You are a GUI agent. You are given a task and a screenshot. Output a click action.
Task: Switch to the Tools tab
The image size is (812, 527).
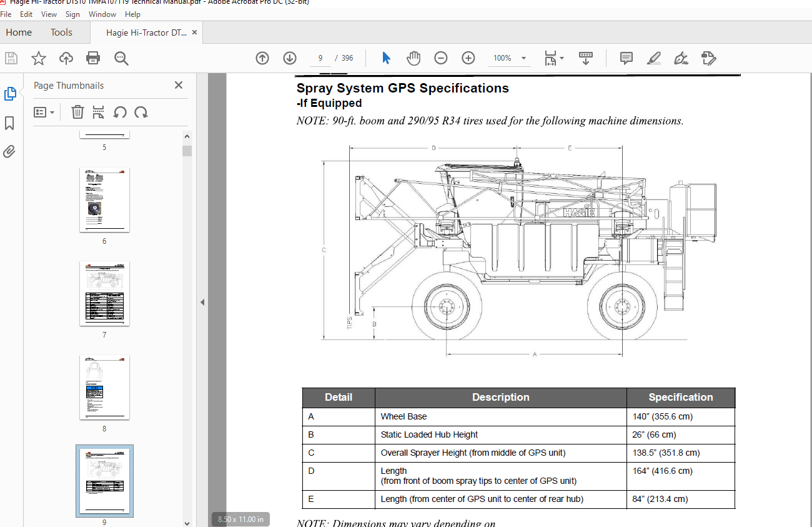(61, 33)
